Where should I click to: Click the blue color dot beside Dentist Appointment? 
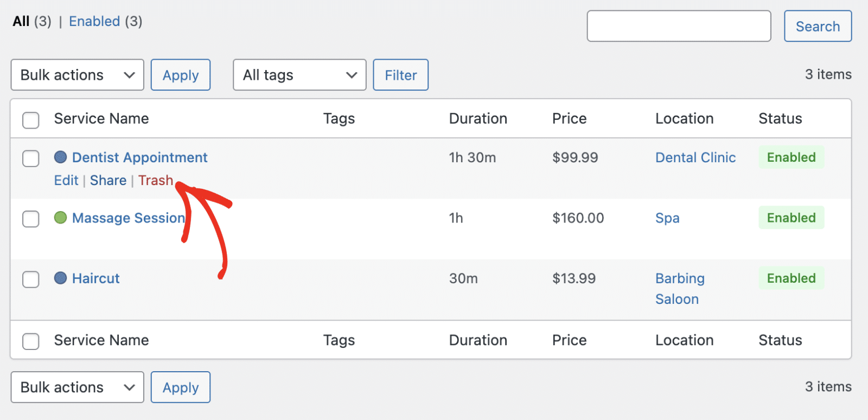[60, 157]
